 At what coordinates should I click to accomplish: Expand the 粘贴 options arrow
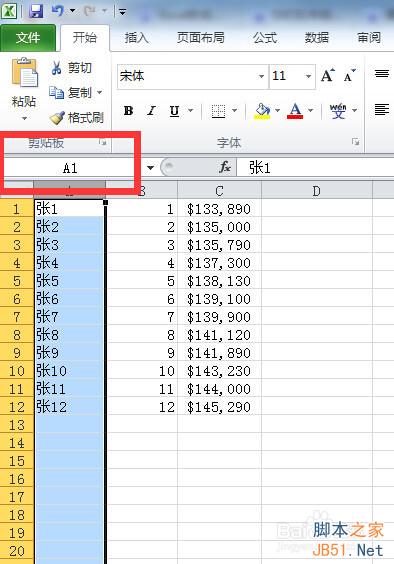24,118
